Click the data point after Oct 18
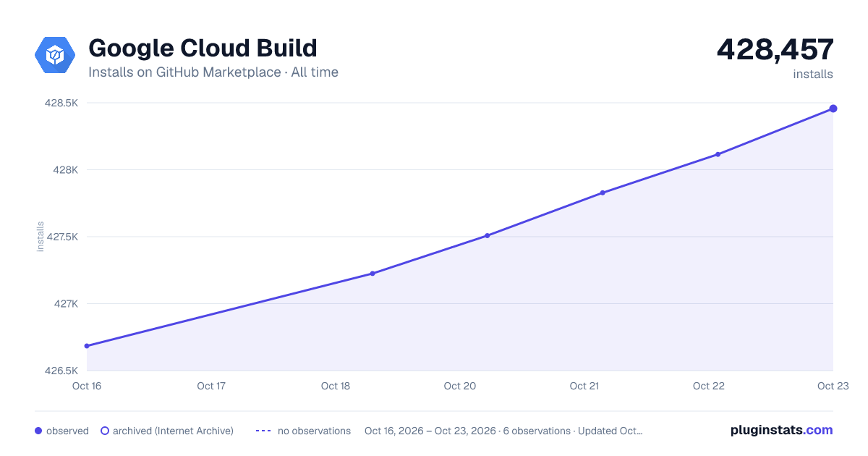The height and width of the screenshot is (456, 868). (x=373, y=274)
